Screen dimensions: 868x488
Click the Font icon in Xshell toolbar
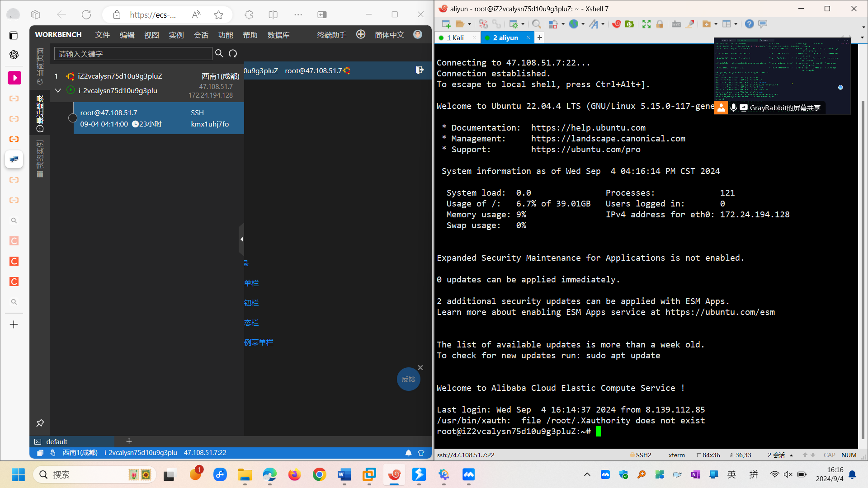(x=594, y=24)
